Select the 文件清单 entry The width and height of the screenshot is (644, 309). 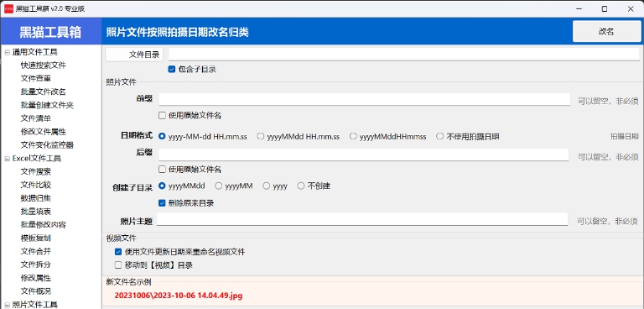coord(36,118)
